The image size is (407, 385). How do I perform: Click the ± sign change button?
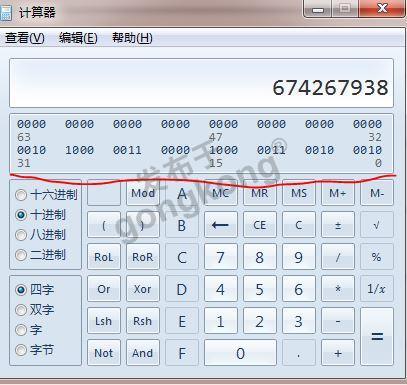[x=338, y=225]
